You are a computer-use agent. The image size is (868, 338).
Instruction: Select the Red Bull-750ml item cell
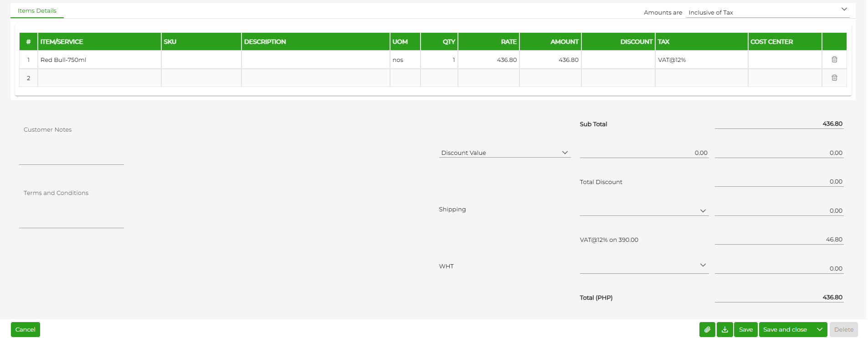point(99,60)
